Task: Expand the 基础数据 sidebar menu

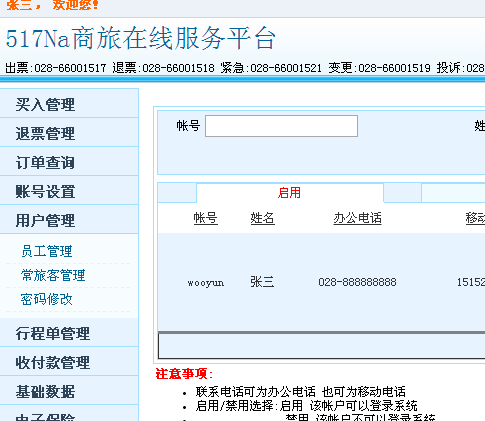Action: click(69, 391)
